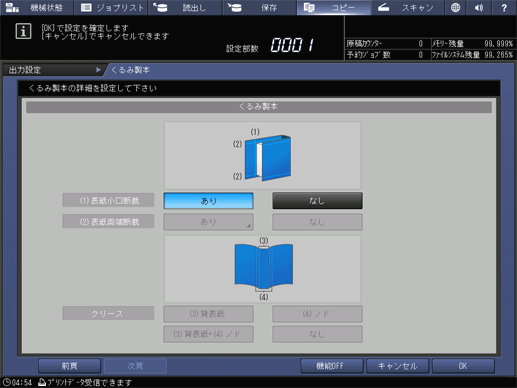
Task: Choose なし for crease setting
Action: pyautogui.click(x=317, y=334)
